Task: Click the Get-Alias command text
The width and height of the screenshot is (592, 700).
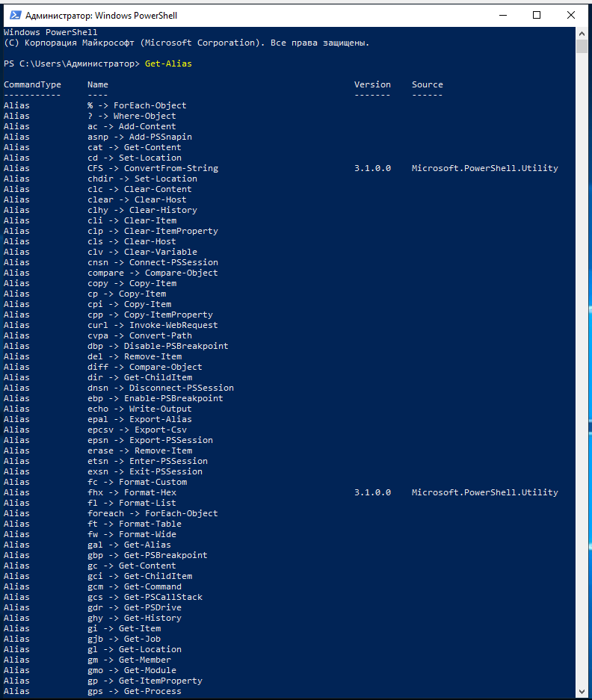Action: pos(168,64)
